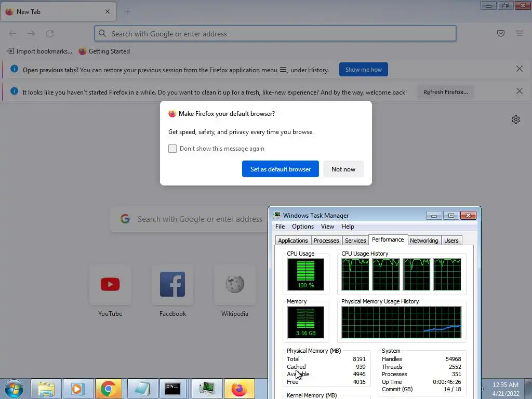The height and width of the screenshot is (399, 532).
Task: Open the Command Prompt taskbar icon
Action: tap(172, 389)
